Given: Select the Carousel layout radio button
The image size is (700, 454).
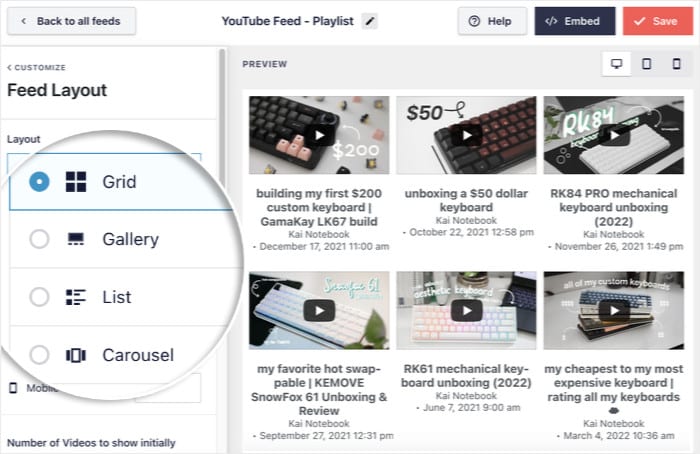Looking at the screenshot, I should [x=39, y=355].
